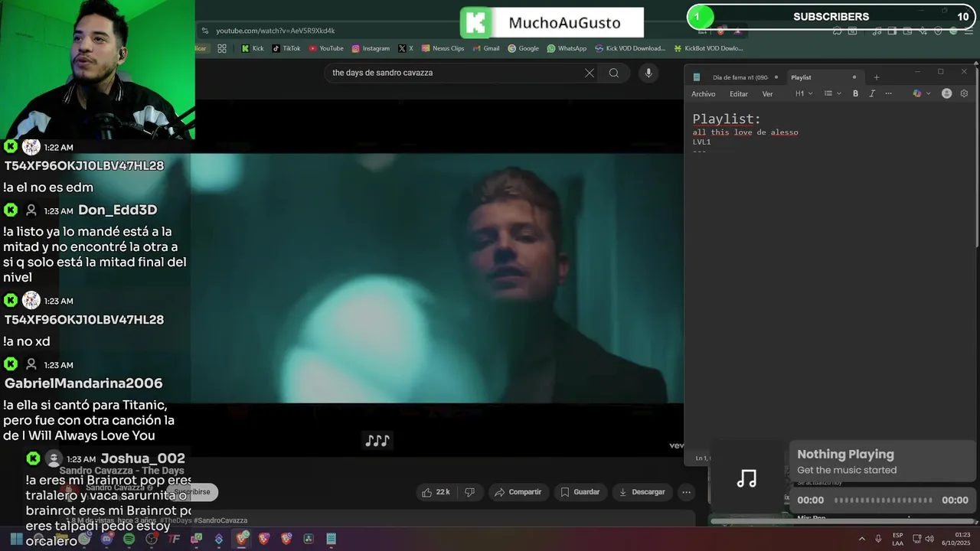
Task: Download video with the Descargar button
Action: coord(642,492)
